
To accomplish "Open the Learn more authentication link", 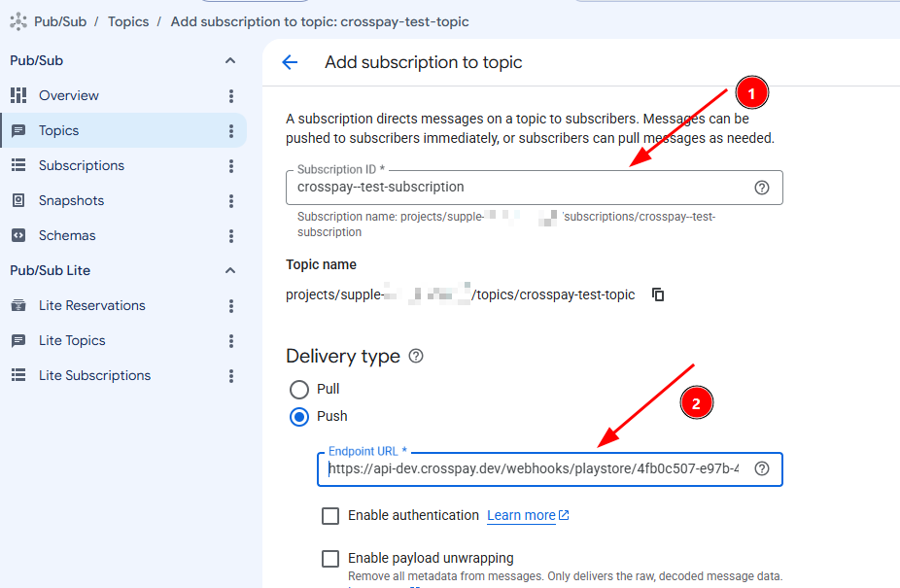I will click(x=521, y=516).
